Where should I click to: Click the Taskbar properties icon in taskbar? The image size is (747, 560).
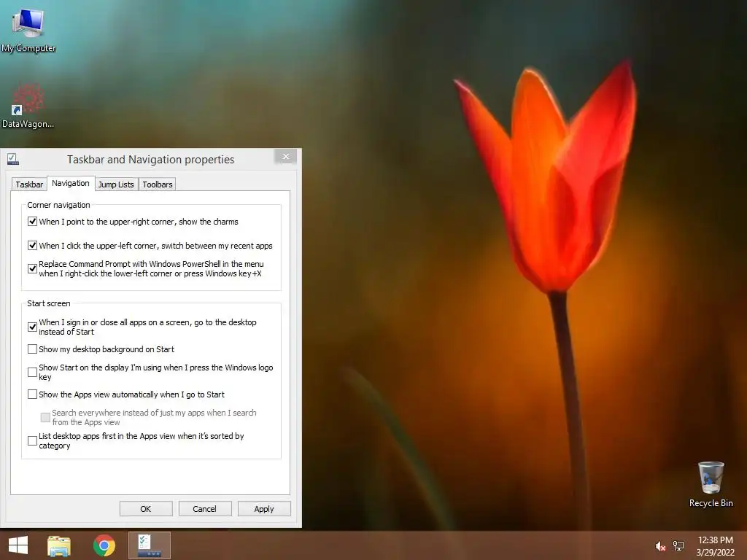tap(150, 545)
